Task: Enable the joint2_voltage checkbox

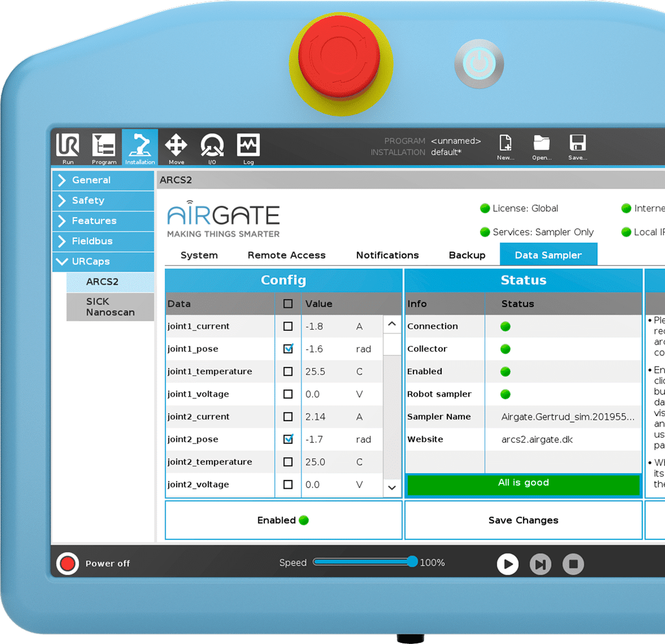Action: tap(288, 484)
